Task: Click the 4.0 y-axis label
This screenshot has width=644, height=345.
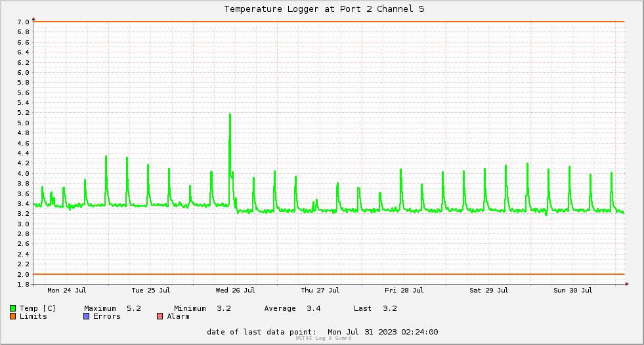Action: point(24,174)
